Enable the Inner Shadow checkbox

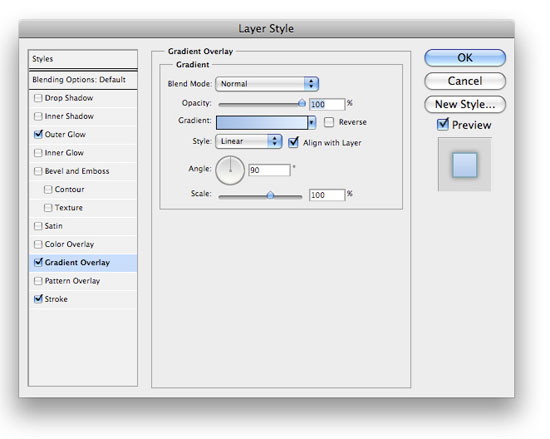pos(38,116)
